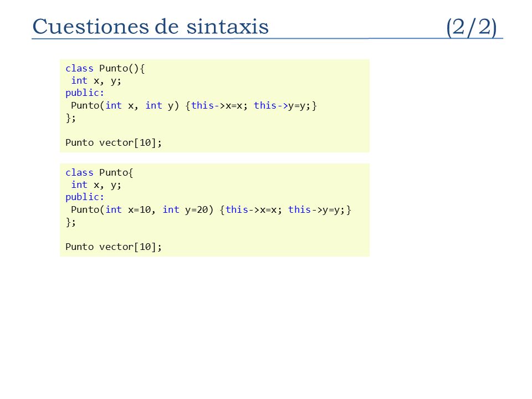Click 'Punto vector[10];' in the second code block

coord(114,247)
